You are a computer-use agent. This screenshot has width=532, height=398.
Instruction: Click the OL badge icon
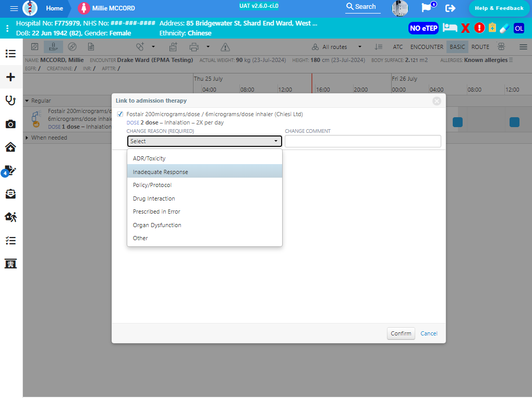pyautogui.click(x=519, y=28)
